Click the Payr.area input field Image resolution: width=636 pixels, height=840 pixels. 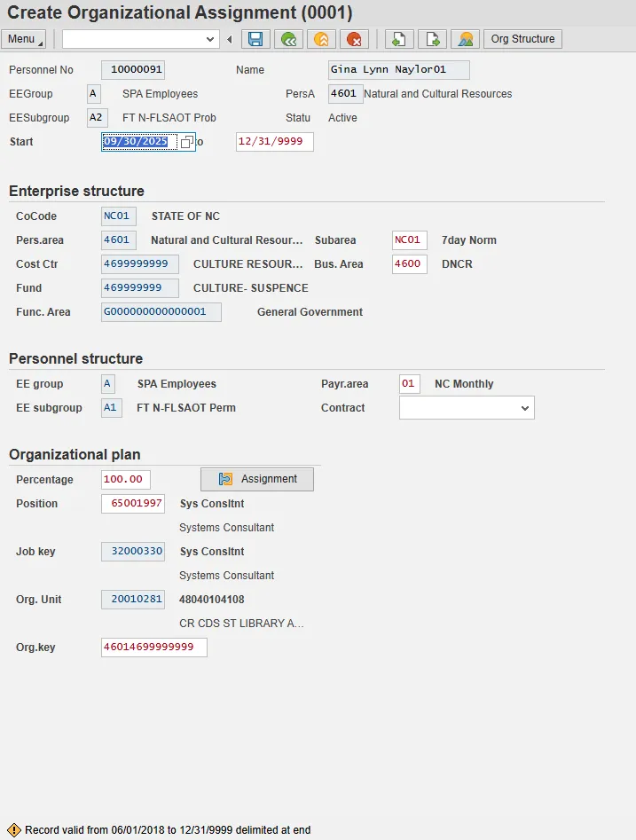(x=409, y=384)
